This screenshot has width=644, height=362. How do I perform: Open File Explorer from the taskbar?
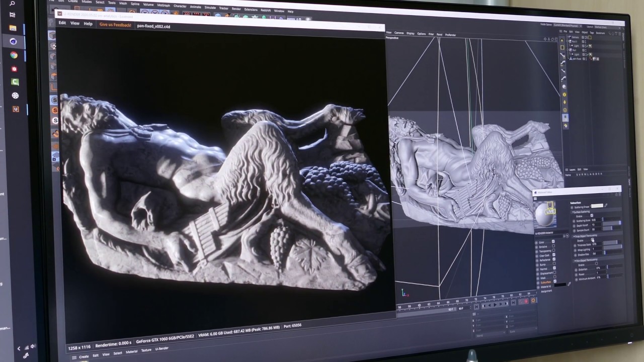[13, 28]
